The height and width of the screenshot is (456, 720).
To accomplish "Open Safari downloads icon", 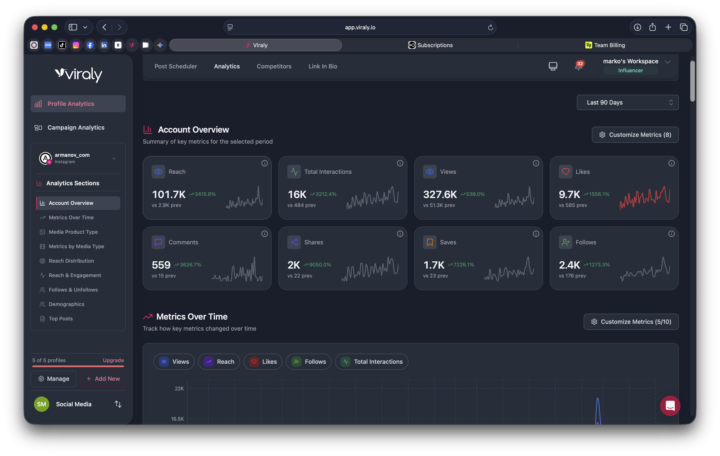I will click(x=637, y=27).
